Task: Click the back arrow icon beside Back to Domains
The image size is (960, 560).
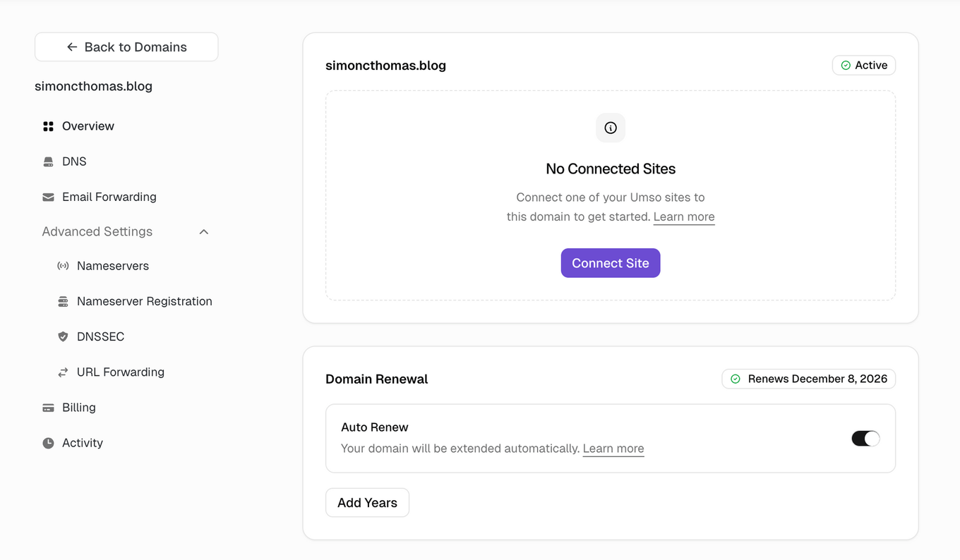Action: [71, 47]
